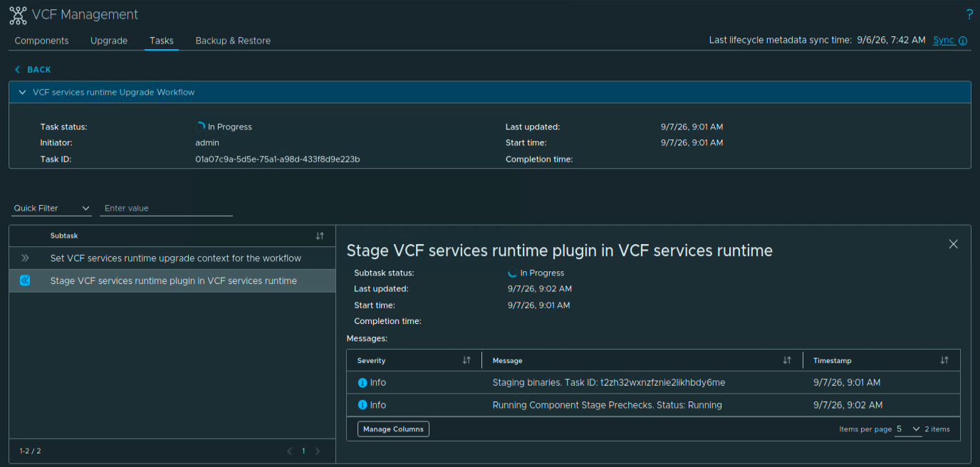This screenshot has width=980, height=467.
Task: Sort messages by Timestamp
Action: pyautogui.click(x=944, y=360)
